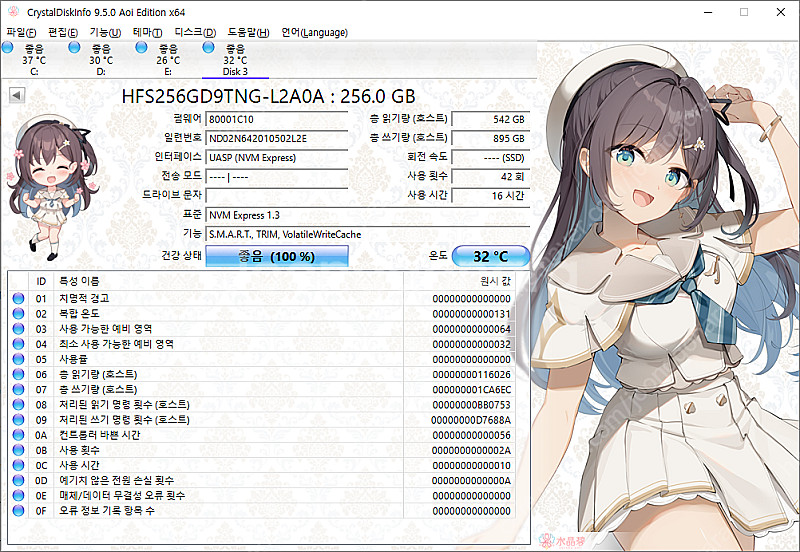Click the status orb for attribute 0F
Screen dimensions: 800x552
click(x=18, y=511)
